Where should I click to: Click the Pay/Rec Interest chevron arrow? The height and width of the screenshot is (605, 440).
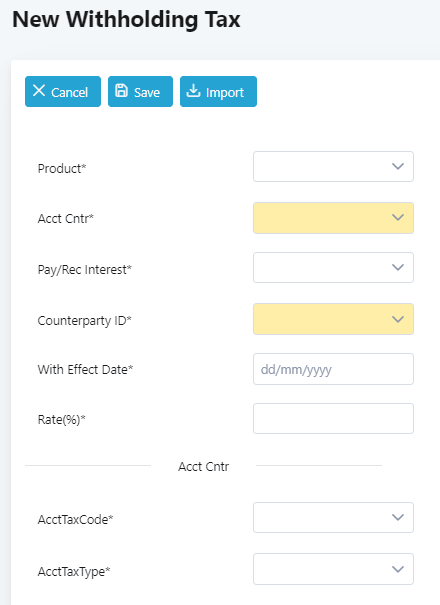tap(398, 267)
